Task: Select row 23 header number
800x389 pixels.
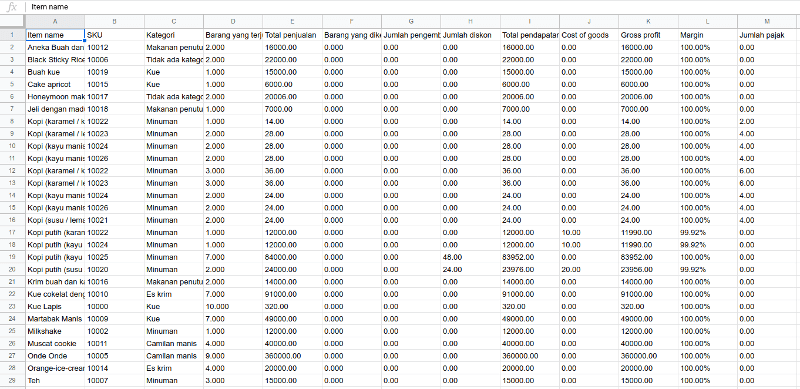Action: [12, 307]
